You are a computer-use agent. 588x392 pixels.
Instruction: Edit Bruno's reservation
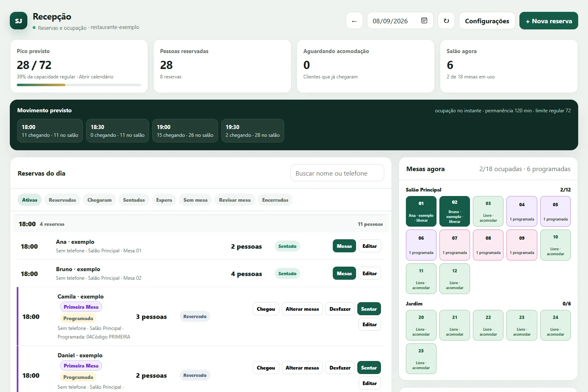pyautogui.click(x=370, y=274)
